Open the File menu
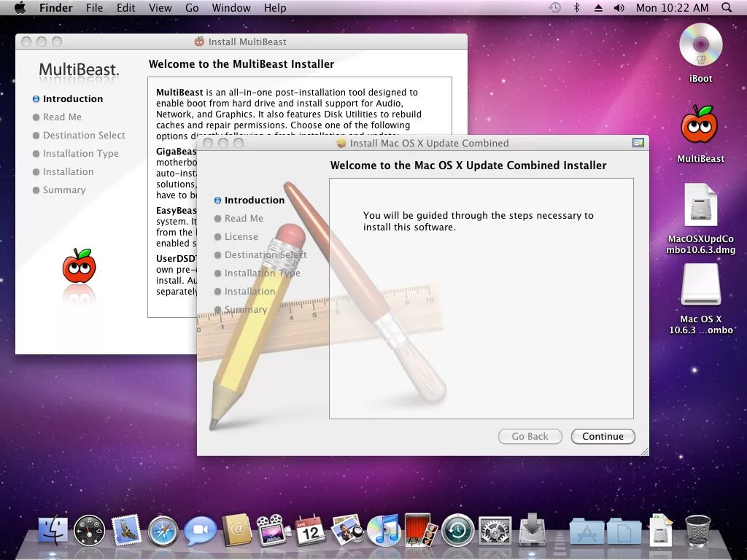 pos(94,7)
